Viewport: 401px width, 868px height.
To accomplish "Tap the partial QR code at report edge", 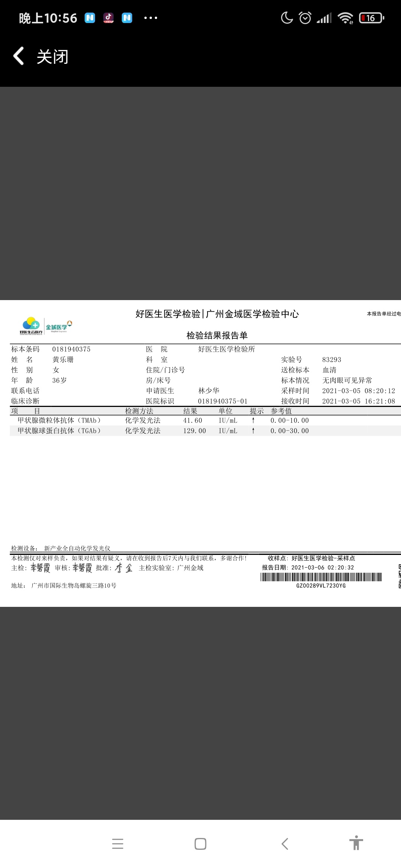I will click(x=400, y=576).
